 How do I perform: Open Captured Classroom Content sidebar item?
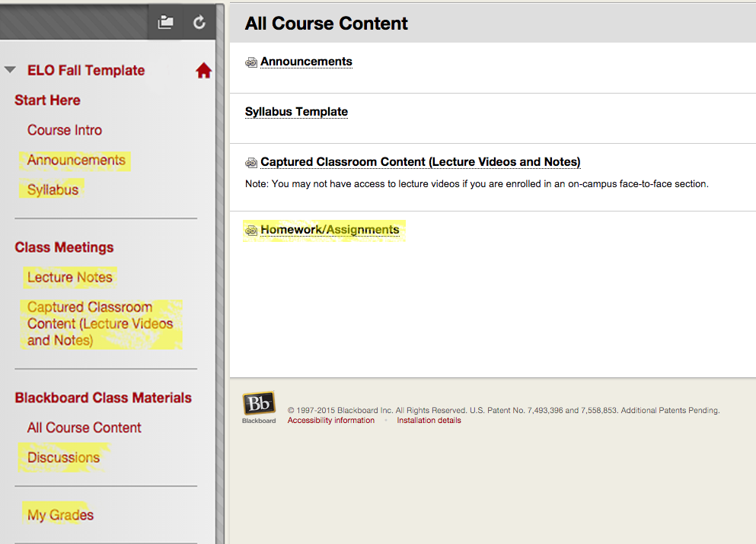coord(100,324)
